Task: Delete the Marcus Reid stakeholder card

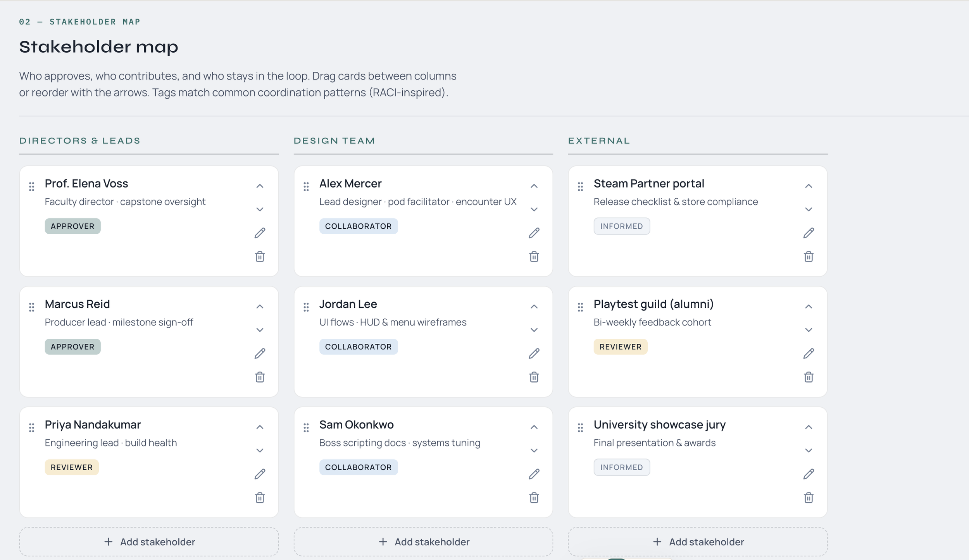Action: point(260,377)
